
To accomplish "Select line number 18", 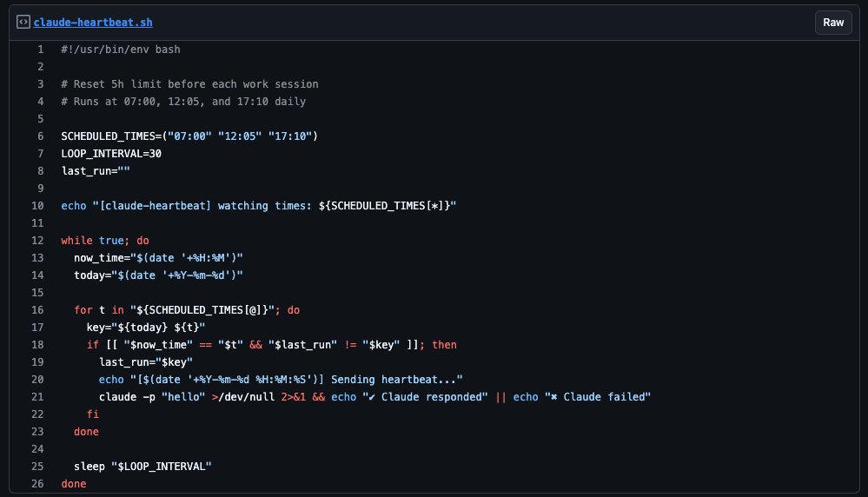I will tap(37, 345).
